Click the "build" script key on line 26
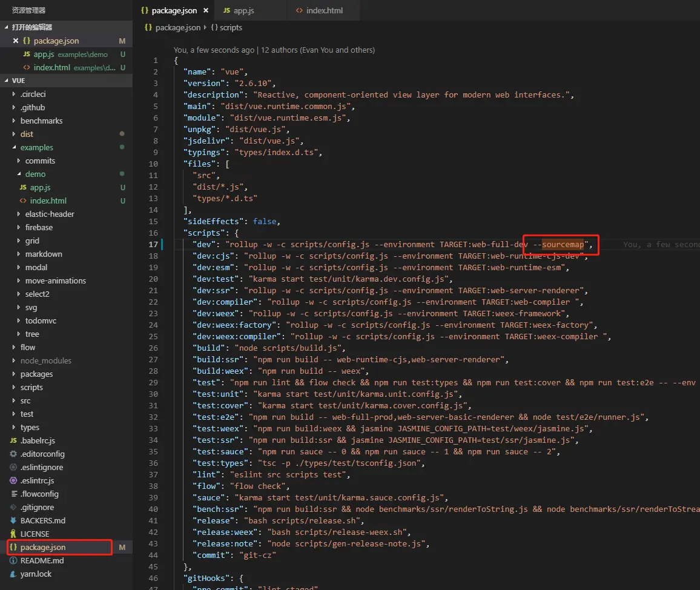The image size is (700, 590). tap(209, 348)
